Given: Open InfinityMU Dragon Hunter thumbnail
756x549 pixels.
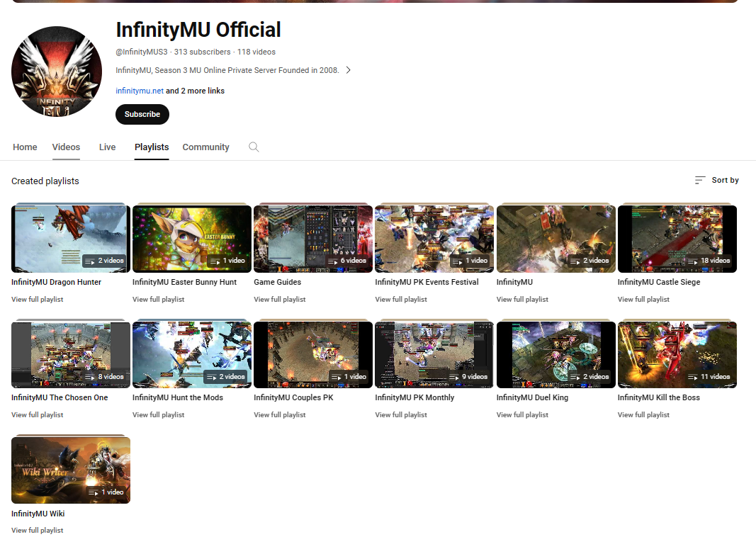Looking at the screenshot, I should click(71, 239).
